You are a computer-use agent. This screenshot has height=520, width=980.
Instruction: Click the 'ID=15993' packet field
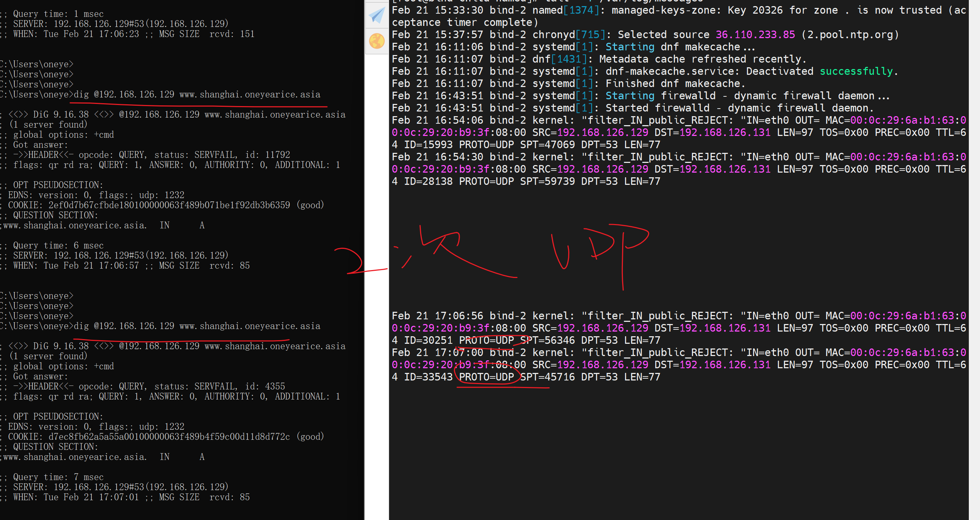(x=428, y=145)
